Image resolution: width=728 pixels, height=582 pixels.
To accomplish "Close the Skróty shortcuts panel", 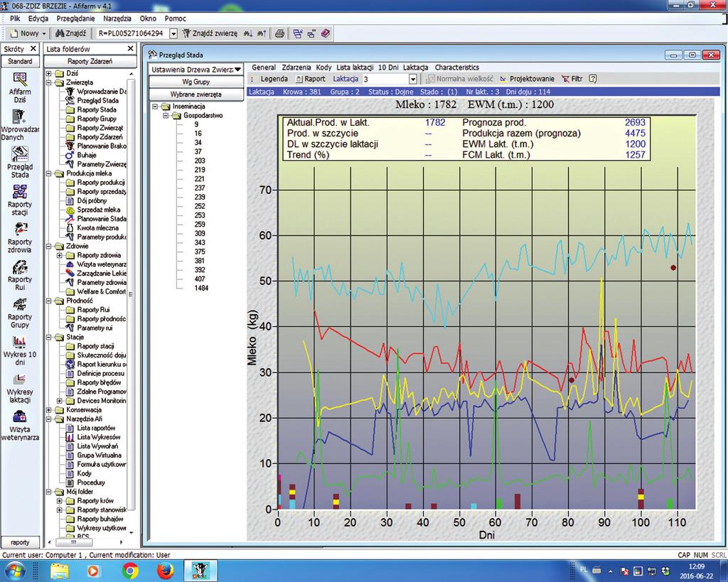I will coord(33,48).
